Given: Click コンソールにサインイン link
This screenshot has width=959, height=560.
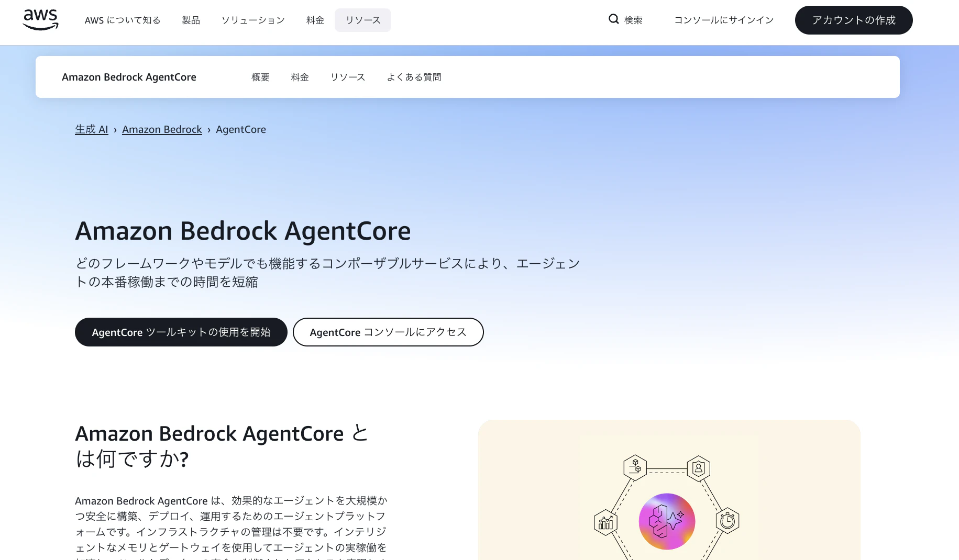Looking at the screenshot, I should (724, 20).
